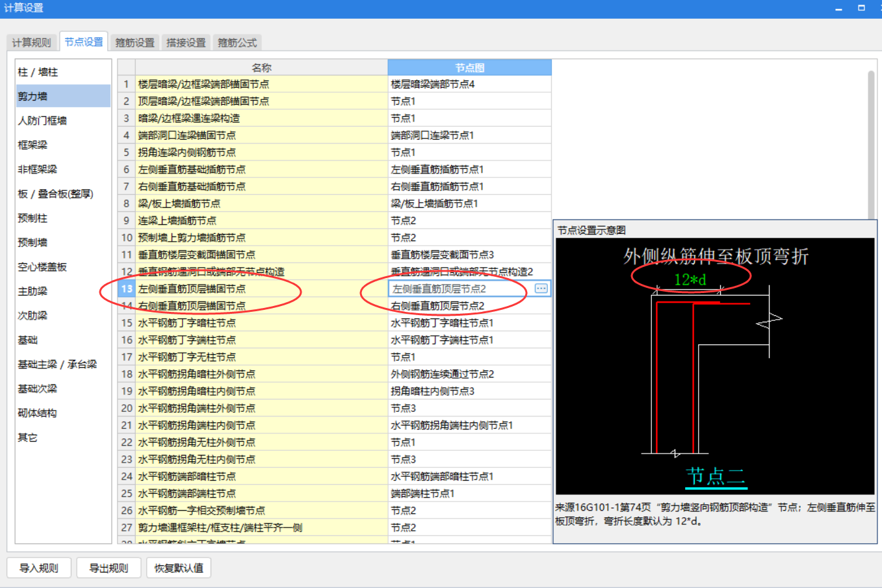The width and height of the screenshot is (882, 588).
Task: Select row 水平钢筋拐角暗柱外侧节点
Action: (x=261, y=374)
